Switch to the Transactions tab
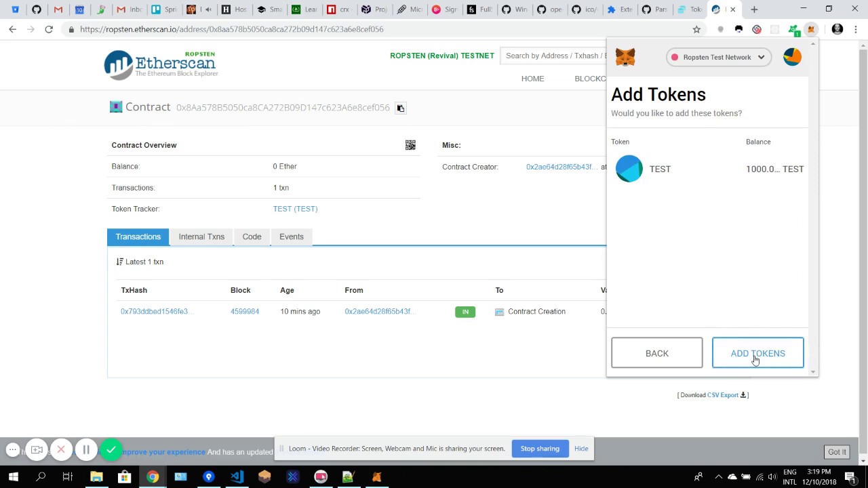868x488 pixels. 138,237
